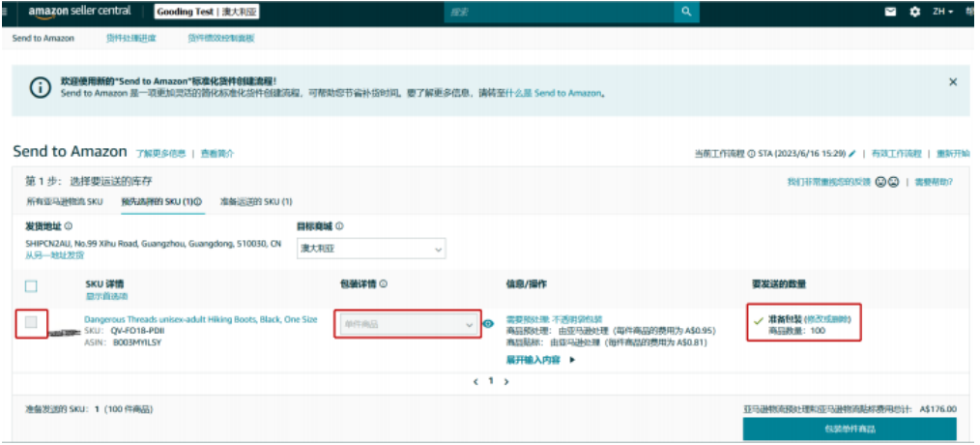Click the info icon beside 目标商城
This screenshot has width=980, height=445.
[x=339, y=226]
